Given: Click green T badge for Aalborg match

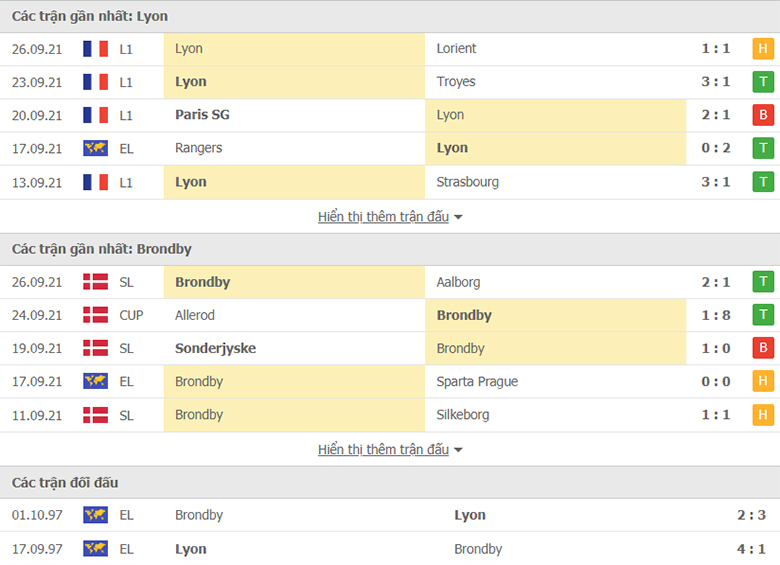Looking at the screenshot, I should [x=763, y=282].
